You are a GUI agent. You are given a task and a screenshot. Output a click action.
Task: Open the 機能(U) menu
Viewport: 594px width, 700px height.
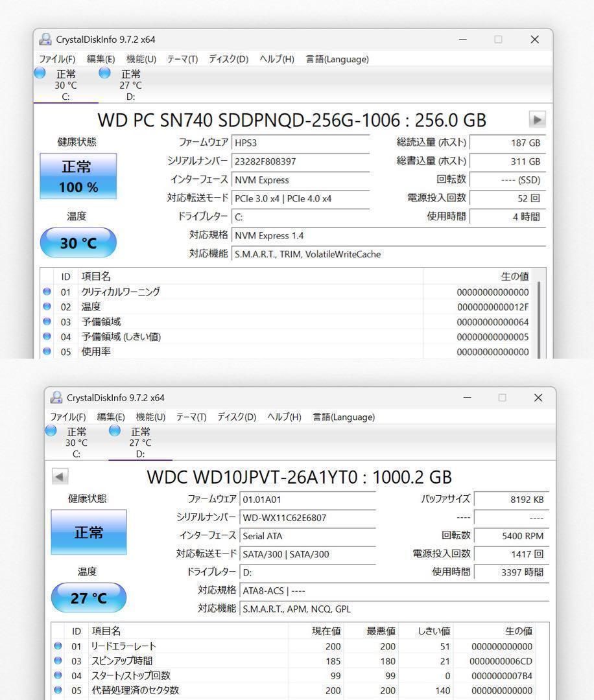(x=140, y=59)
